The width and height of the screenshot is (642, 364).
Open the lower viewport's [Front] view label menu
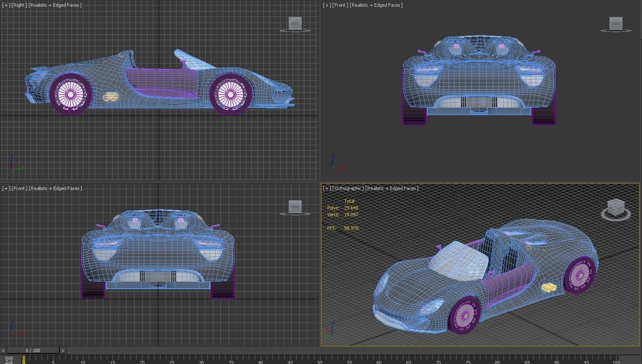(x=19, y=188)
